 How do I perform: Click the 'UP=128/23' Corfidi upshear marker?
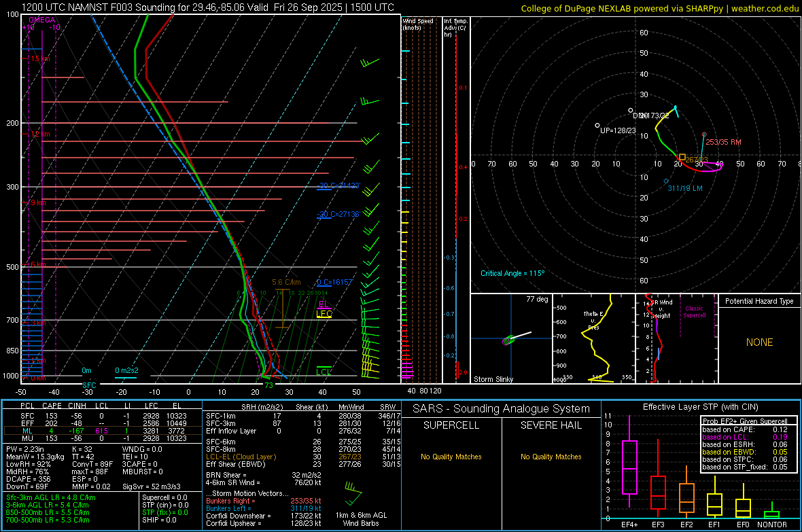point(597,125)
